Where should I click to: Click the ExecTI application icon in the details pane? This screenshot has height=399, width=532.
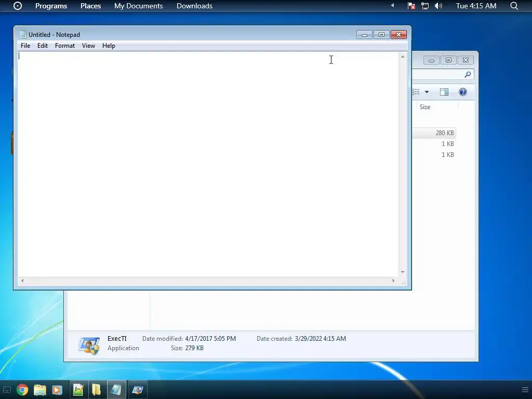click(89, 345)
